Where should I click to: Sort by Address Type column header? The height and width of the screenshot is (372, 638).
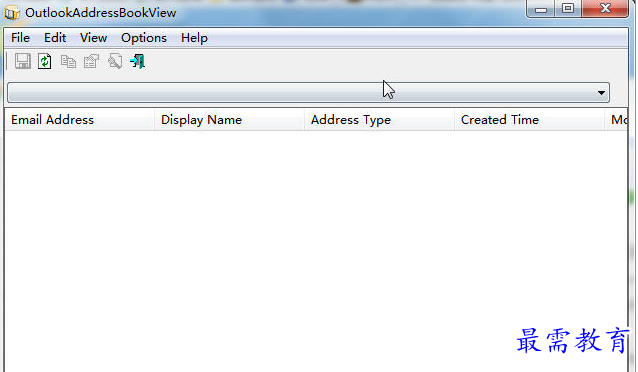pyautogui.click(x=379, y=120)
